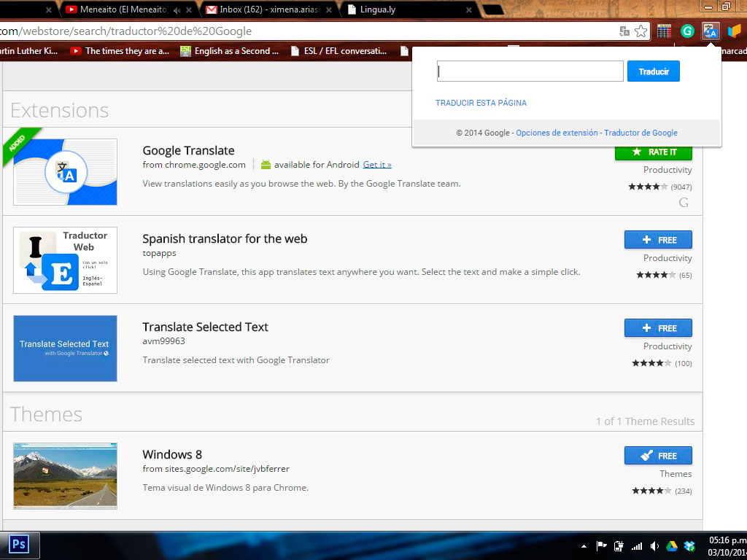Click TRADUCIR ESTA PÁGINA link
The height and width of the screenshot is (560, 747).
point(481,103)
